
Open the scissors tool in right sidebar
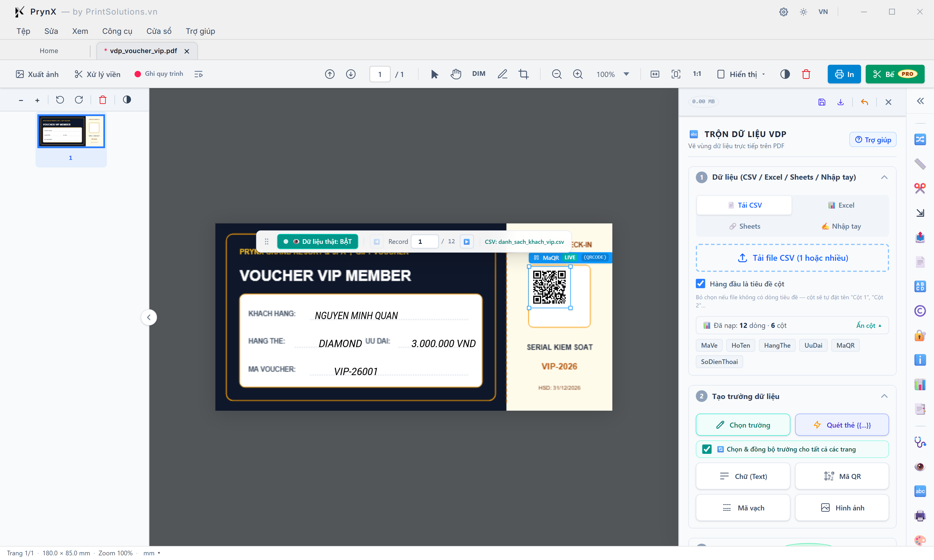pyautogui.click(x=920, y=188)
